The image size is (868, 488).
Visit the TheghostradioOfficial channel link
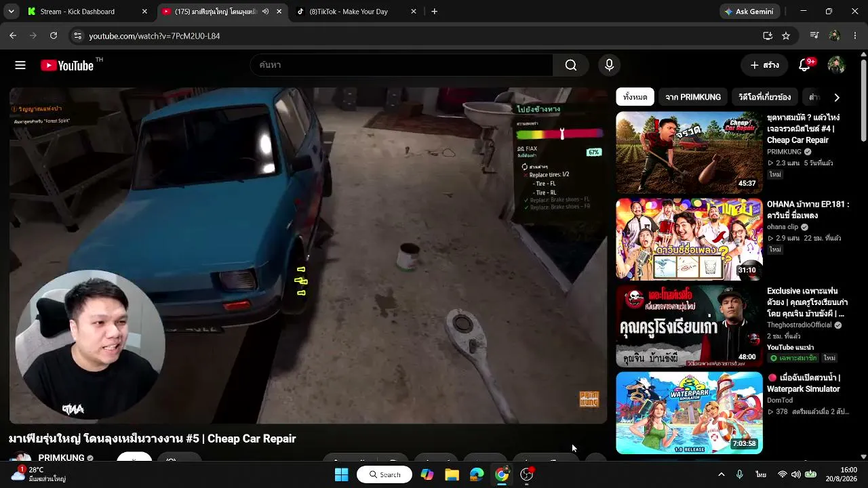tap(799, 325)
